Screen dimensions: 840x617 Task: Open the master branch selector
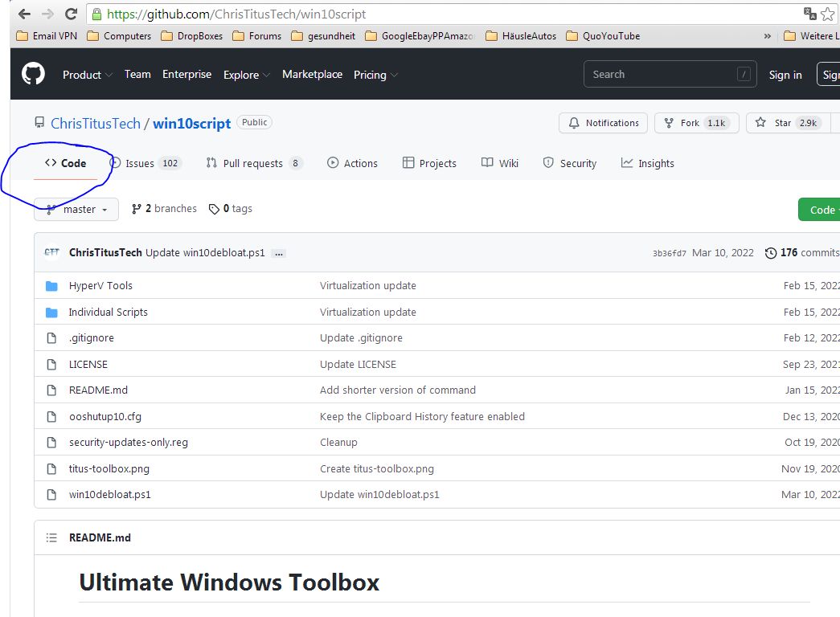pyautogui.click(x=76, y=209)
